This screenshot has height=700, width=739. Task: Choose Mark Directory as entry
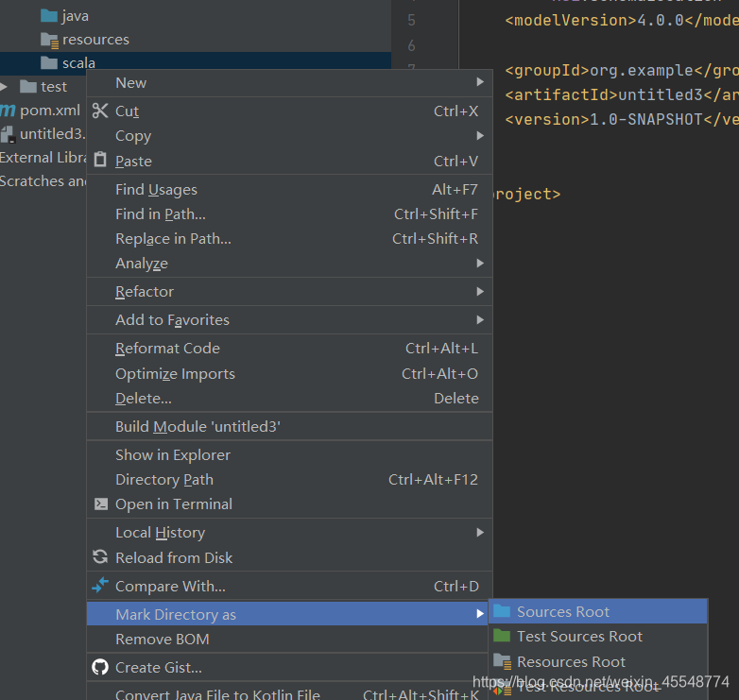point(287,613)
